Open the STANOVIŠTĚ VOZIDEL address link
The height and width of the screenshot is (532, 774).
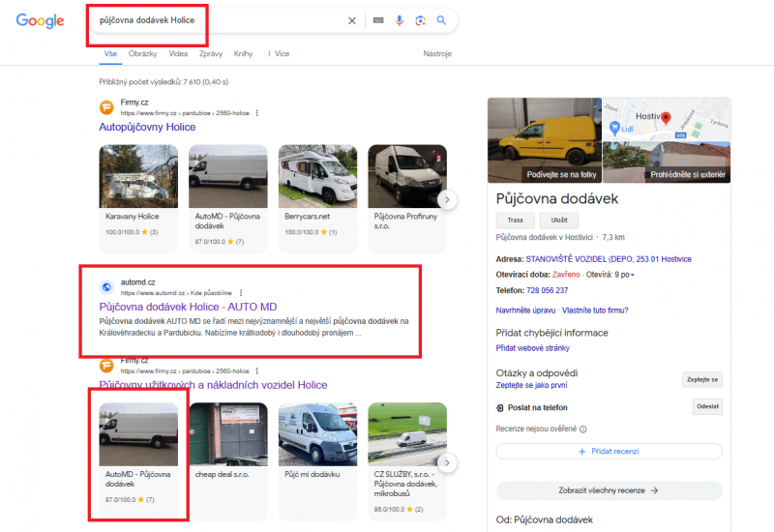coord(609,259)
